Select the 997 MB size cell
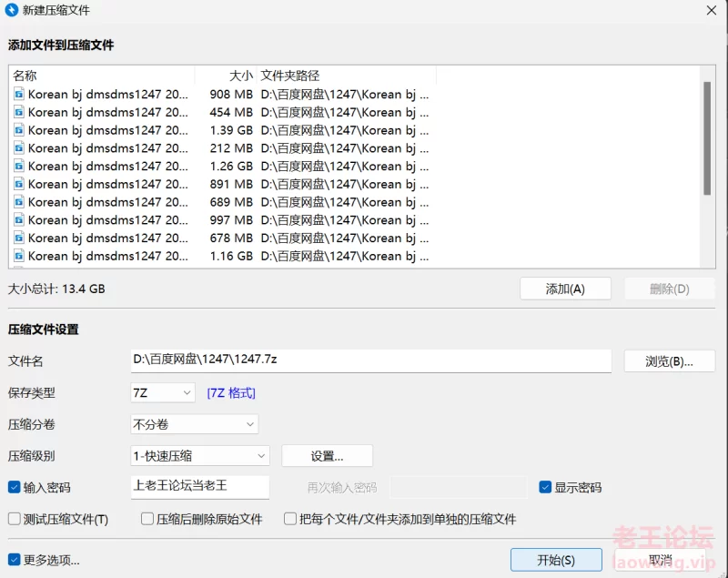The image size is (728, 578). point(231,220)
